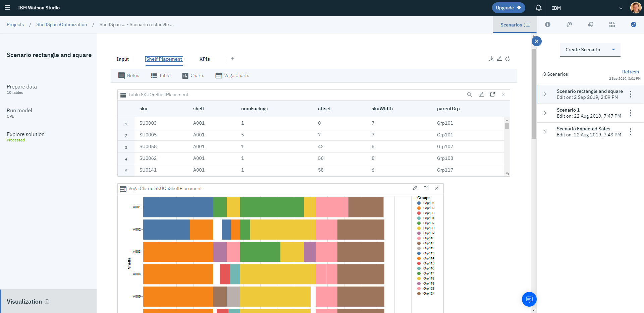Screen dimensions: 644x313
Task: Go to Run model step
Action: (x=19, y=113)
